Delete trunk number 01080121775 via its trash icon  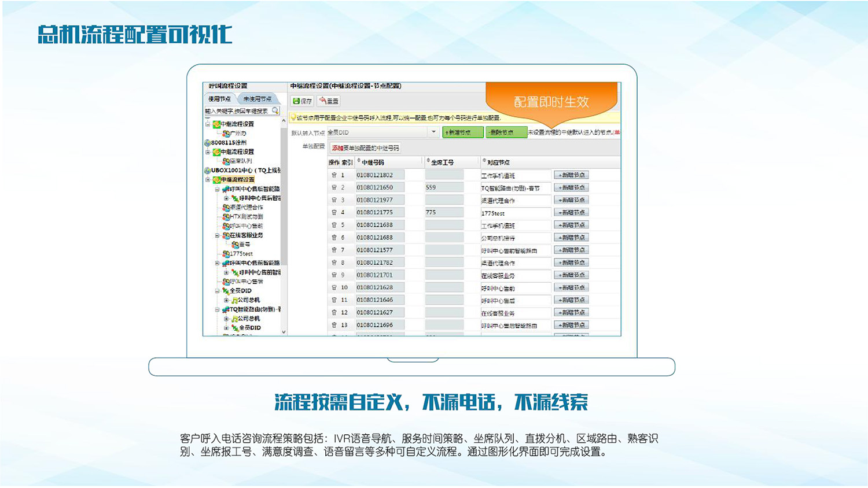(334, 213)
